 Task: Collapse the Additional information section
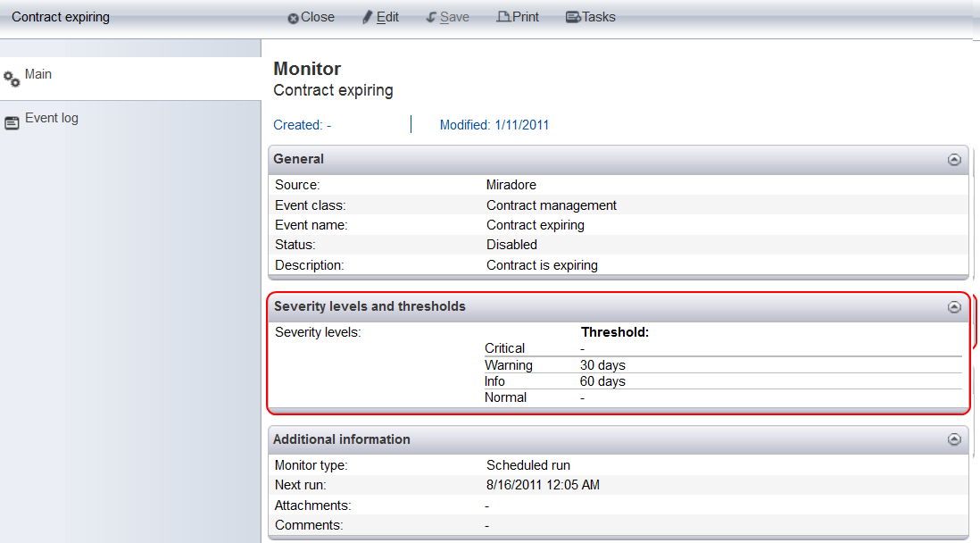954,439
